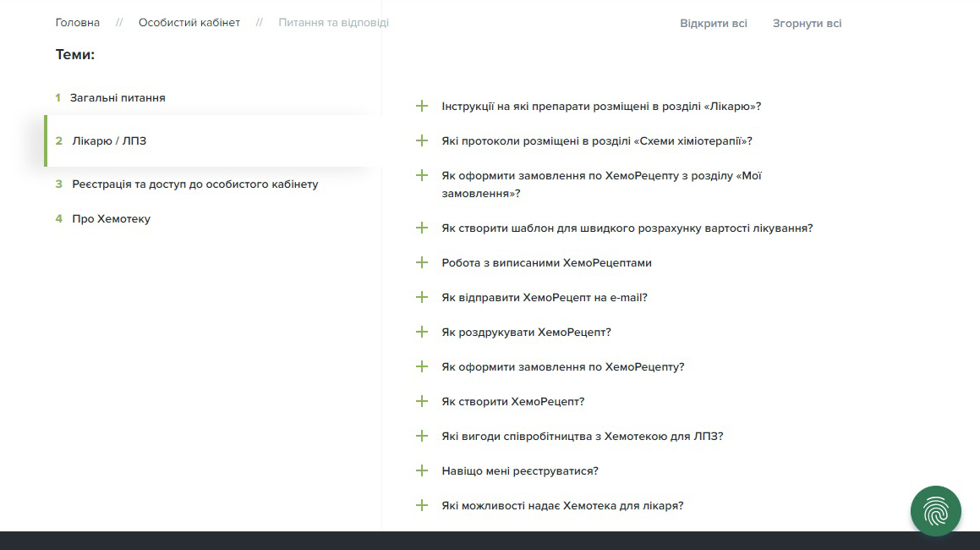Open Навіщо мені реєструватися text
The height and width of the screenshot is (550, 980).
[x=520, y=471]
